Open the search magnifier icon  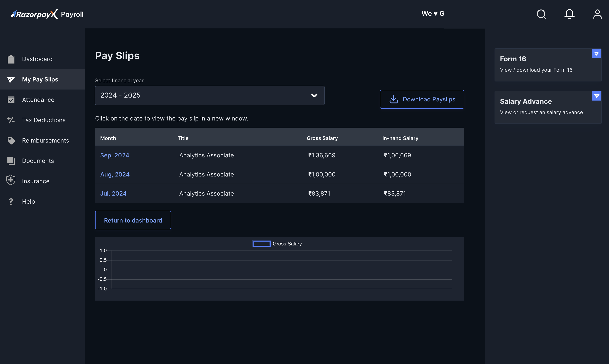click(x=541, y=14)
